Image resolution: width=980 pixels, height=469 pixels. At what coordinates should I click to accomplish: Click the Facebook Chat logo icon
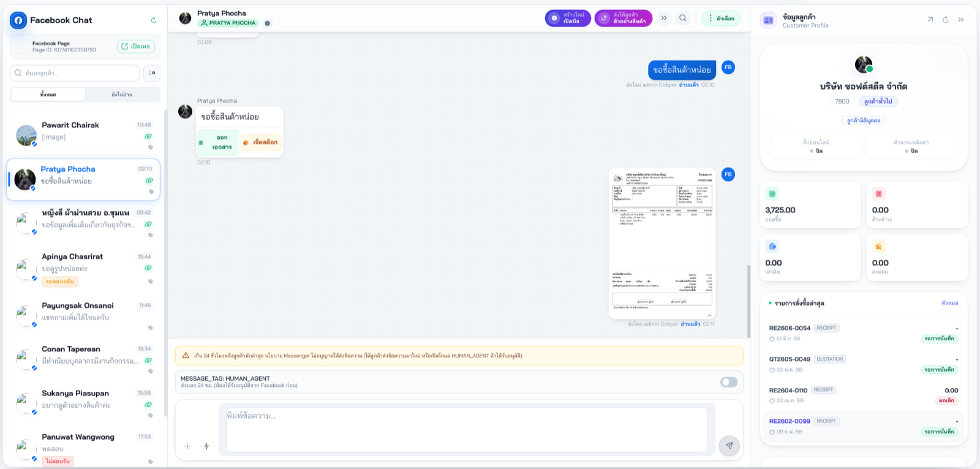click(18, 20)
